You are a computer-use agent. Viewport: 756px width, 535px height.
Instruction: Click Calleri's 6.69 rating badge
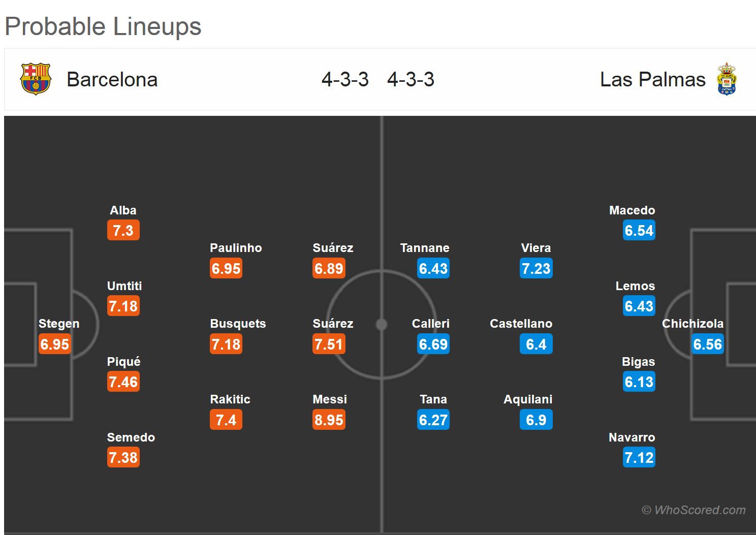point(433,344)
